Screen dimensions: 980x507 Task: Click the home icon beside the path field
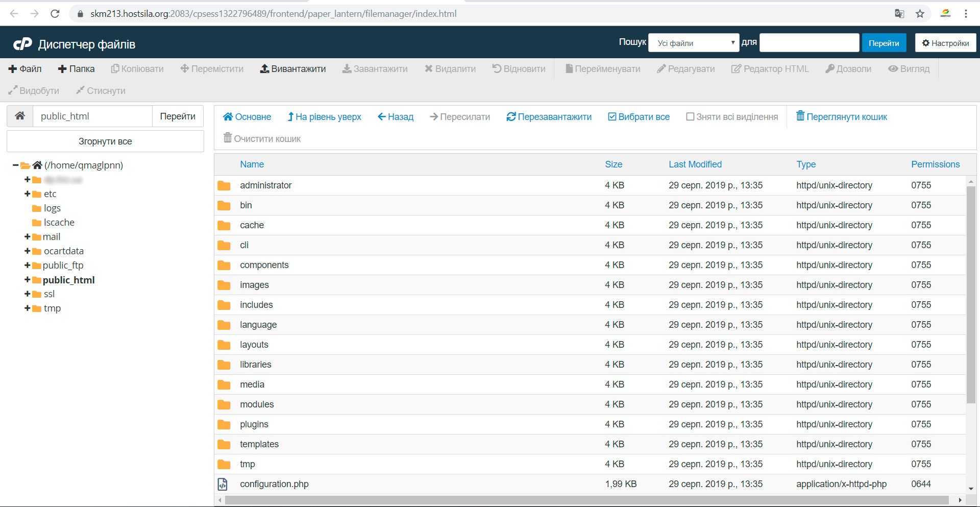pyautogui.click(x=20, y=116)
